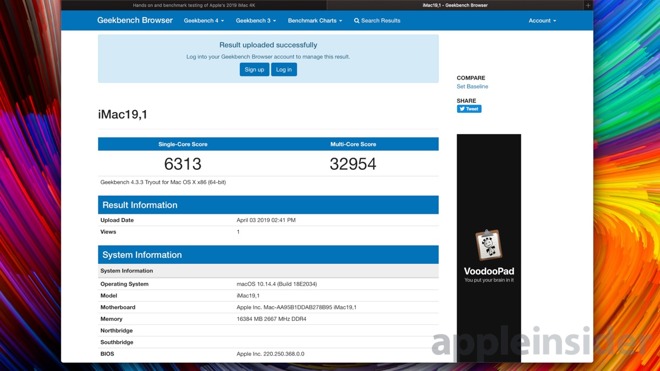Click the Operating System row label

(125, 284)
